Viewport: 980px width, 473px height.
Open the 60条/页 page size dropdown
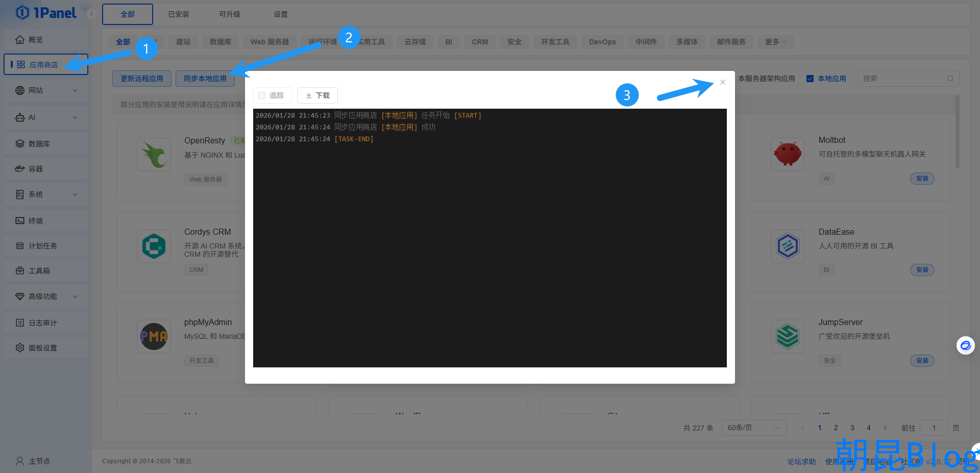[x=754, y=428]
